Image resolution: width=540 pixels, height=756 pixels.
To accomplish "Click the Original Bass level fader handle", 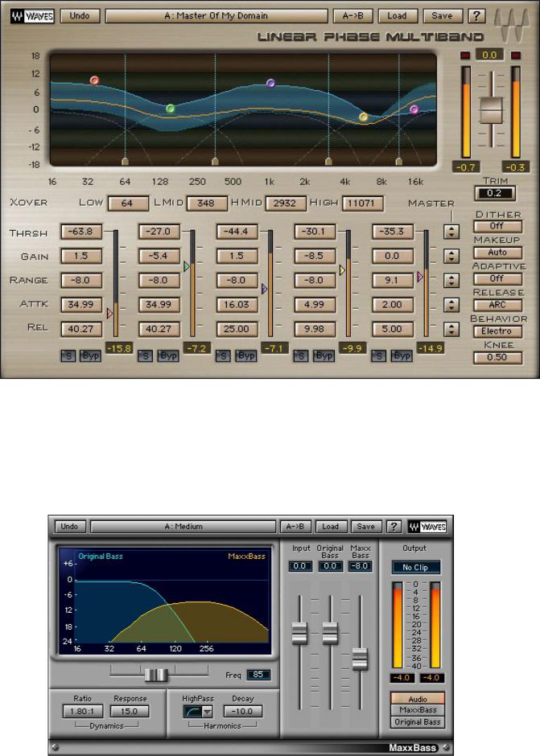I will click(330, 633).
